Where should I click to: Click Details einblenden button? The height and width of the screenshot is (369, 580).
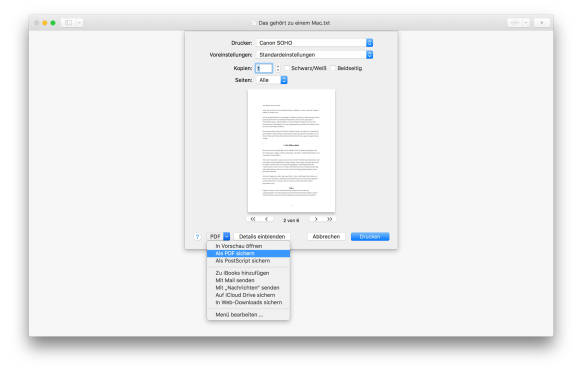point(262,237)
